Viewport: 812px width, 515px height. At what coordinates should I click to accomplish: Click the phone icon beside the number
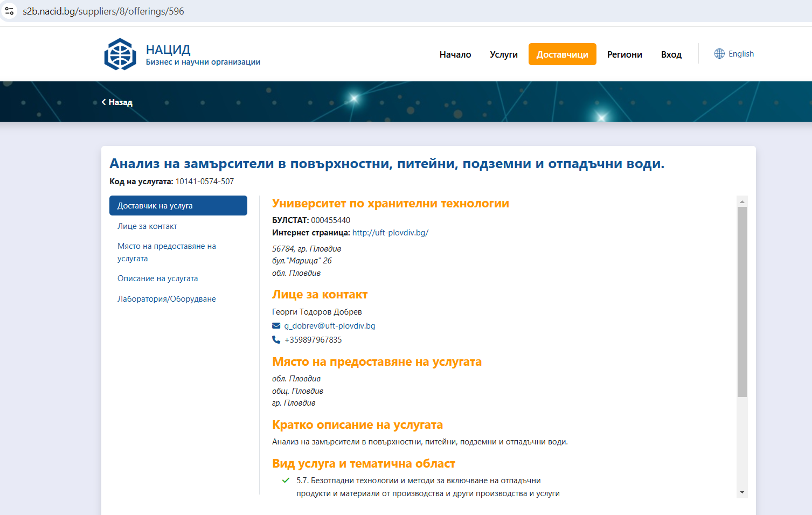pyautogui.click(x=276, y=340)
